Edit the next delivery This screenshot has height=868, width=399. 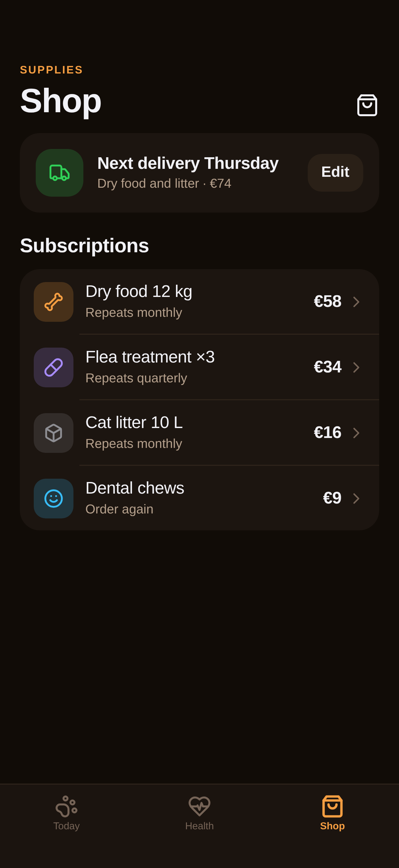tap(335, 172)
